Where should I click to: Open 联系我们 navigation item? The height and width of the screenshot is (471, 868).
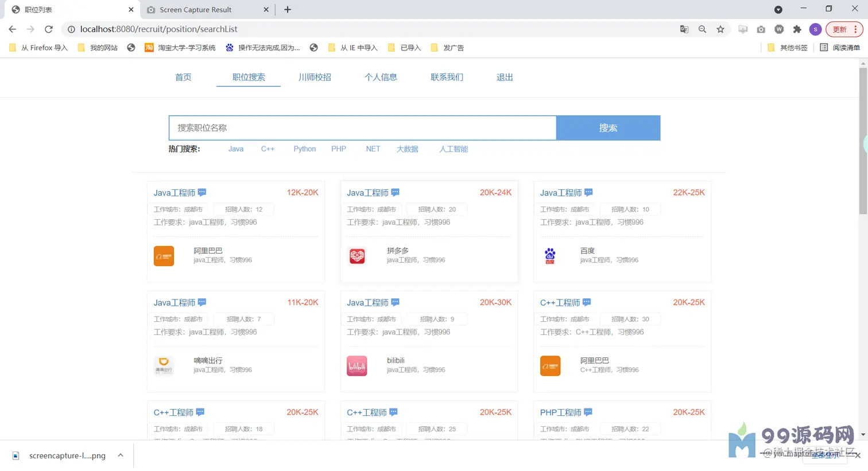coord(447,77)
